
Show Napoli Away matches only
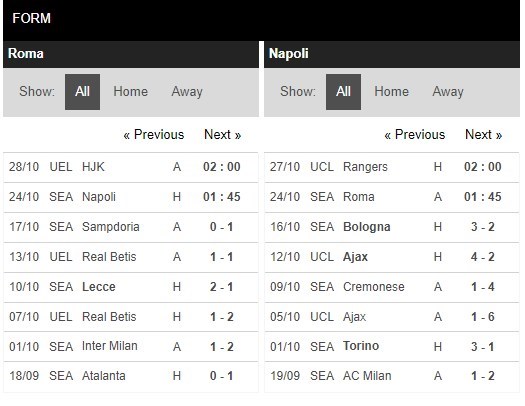[448, 92]
